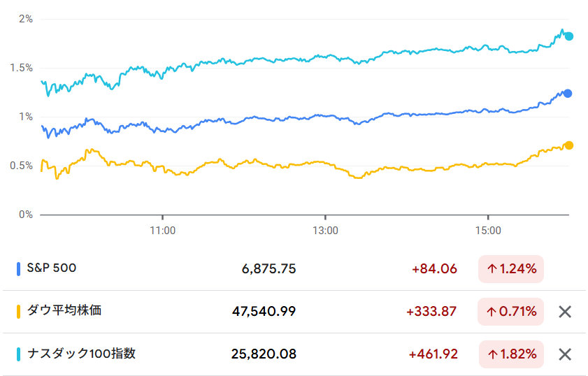Select the 15:00 time axis label
This screenshot has height=376, width=588.
488,229
